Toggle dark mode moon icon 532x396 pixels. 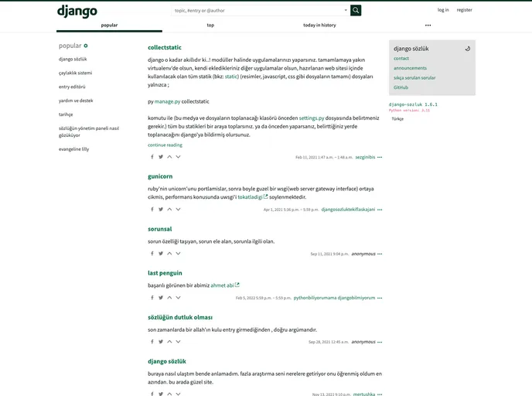click(x=468, y=49)
